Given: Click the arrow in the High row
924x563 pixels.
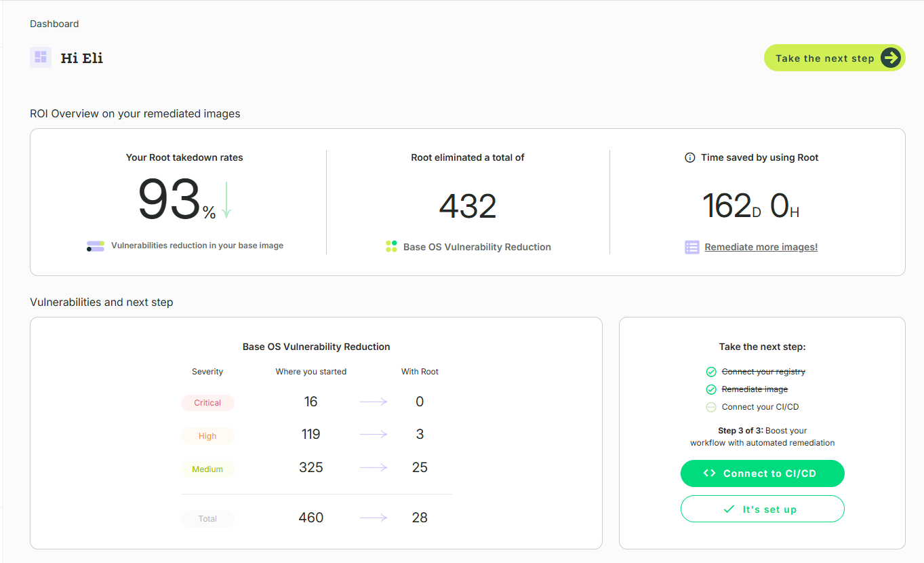Looking at the screenshot, I should [374, 435].
